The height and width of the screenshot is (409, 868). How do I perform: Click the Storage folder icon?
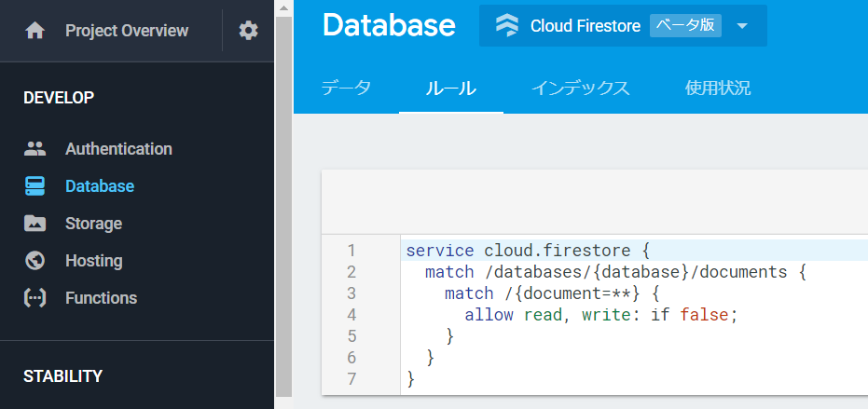click(x=34, y=223)
